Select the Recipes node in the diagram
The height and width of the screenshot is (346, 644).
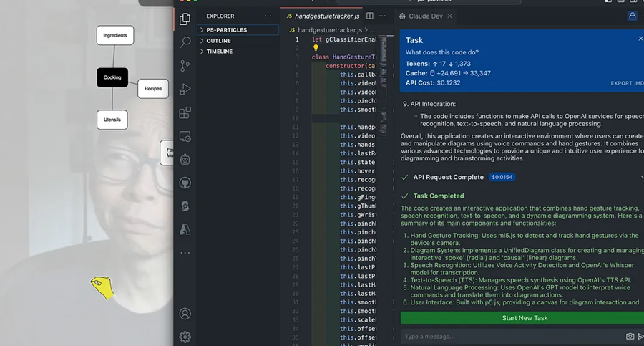(153, 88)
